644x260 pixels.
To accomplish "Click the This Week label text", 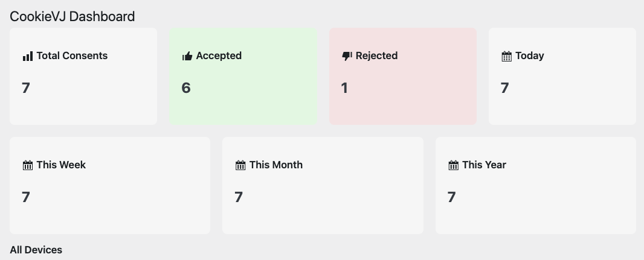I will [x=61, y=165].
